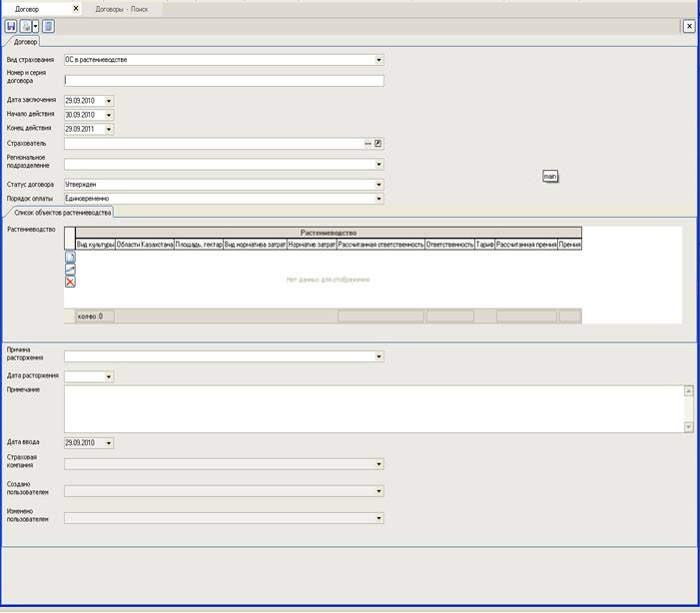Switch to the Договоры - Поиск tab
Image resolution: width=700 pixels, height=613 pixels.
click(x=122, y=8)
